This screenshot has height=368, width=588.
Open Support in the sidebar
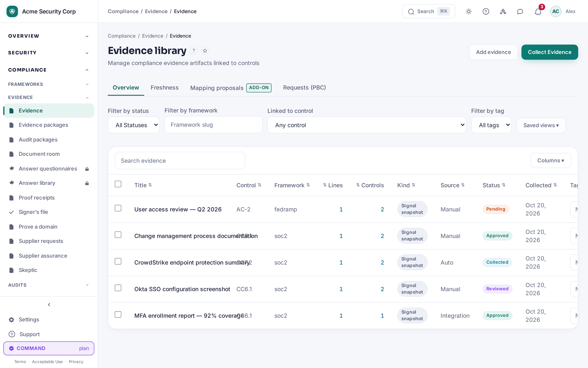(x=49, y=334)
